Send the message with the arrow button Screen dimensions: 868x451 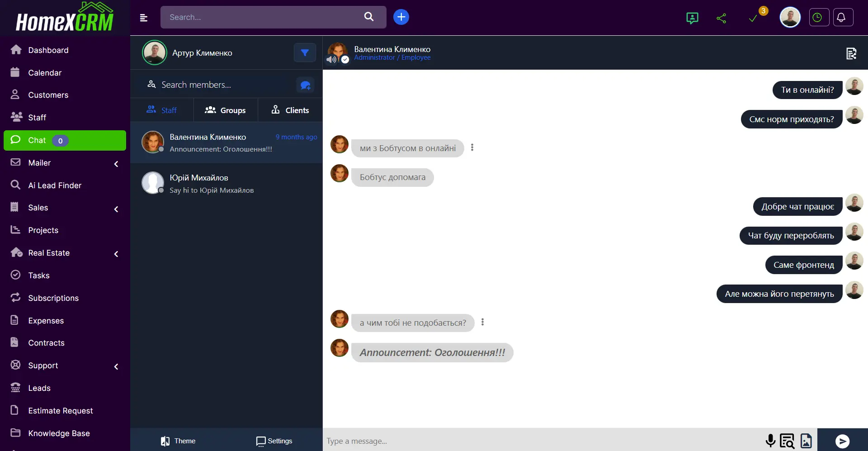(842, 441)
